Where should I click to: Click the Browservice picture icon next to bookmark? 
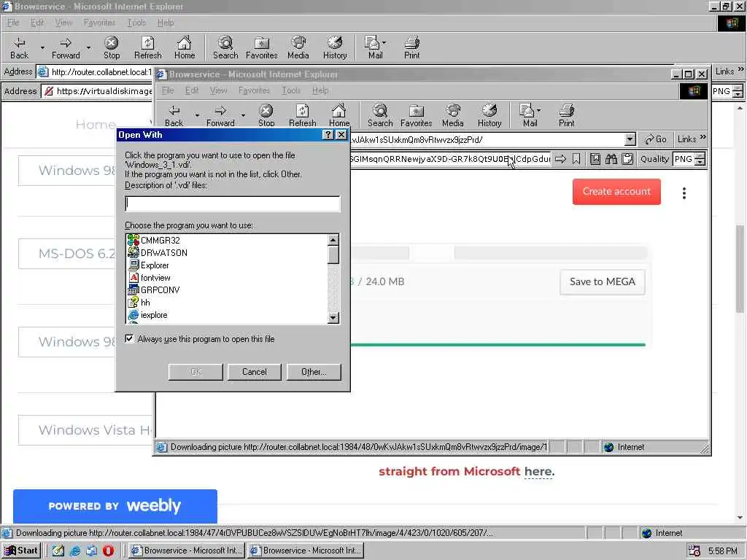(x=595, y=159)
